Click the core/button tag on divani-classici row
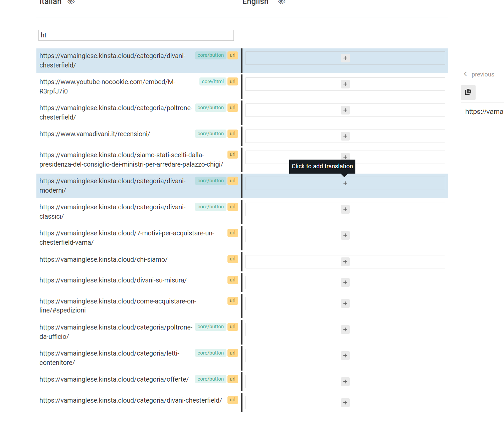 211,207
